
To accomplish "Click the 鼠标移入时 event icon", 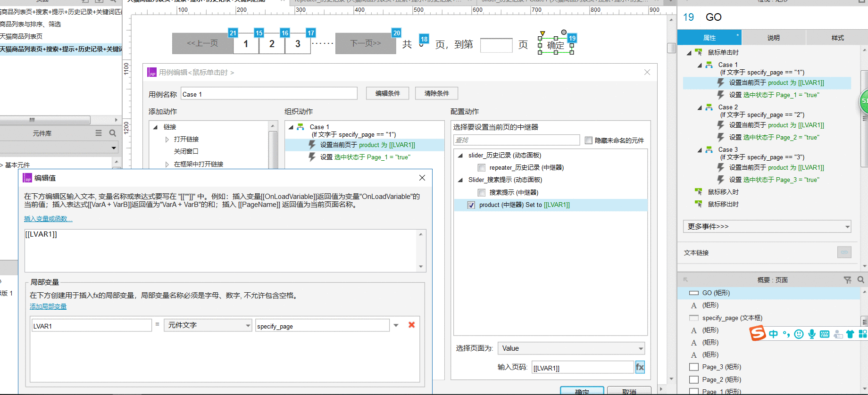I will pos(699,191).
